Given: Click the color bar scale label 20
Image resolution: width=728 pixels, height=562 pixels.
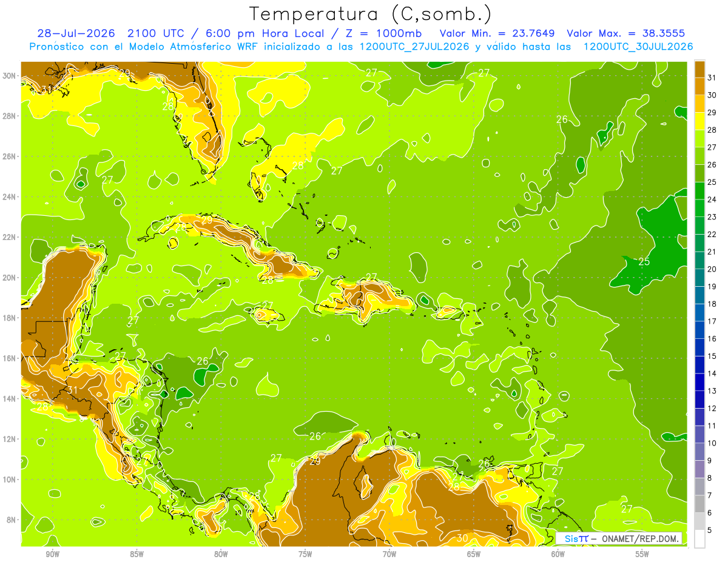Looking at the screenshot, I should coord(712,269).
